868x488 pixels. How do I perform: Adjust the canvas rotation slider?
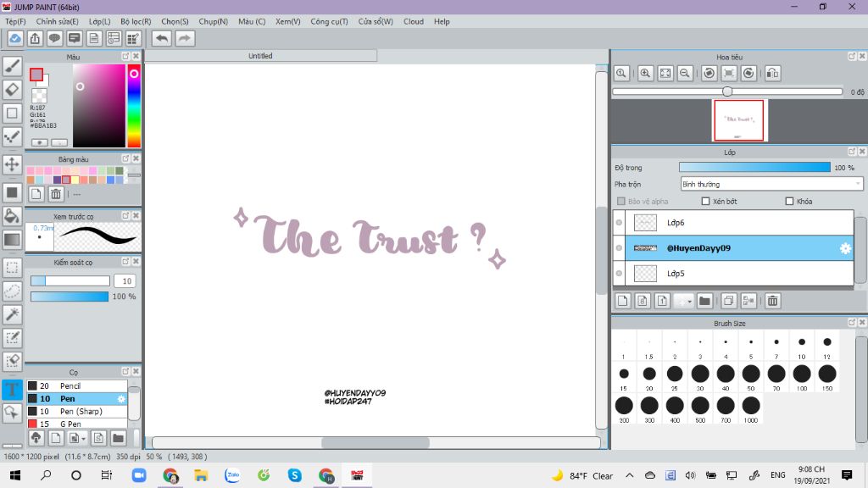point(727,91)
